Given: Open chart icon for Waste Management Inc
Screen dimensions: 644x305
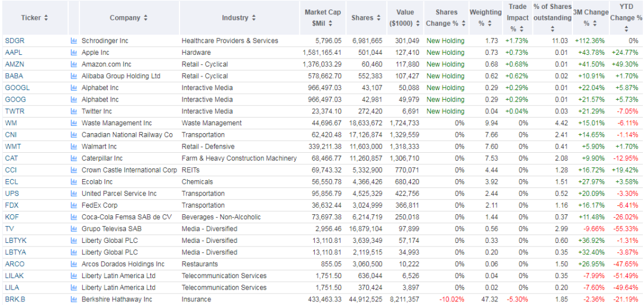Looking at the screenshot, I should [74, 123].
